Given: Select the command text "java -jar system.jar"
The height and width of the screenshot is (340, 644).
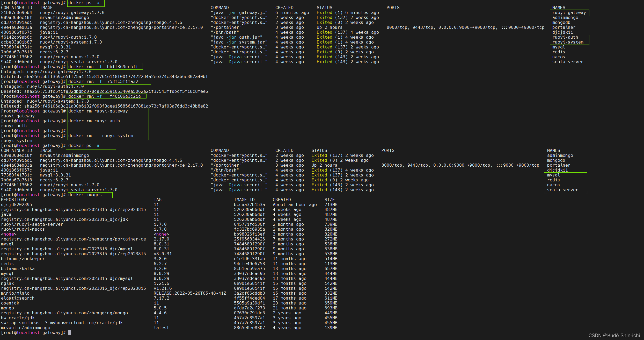Looking at the screenshot, I should [239, 42].
